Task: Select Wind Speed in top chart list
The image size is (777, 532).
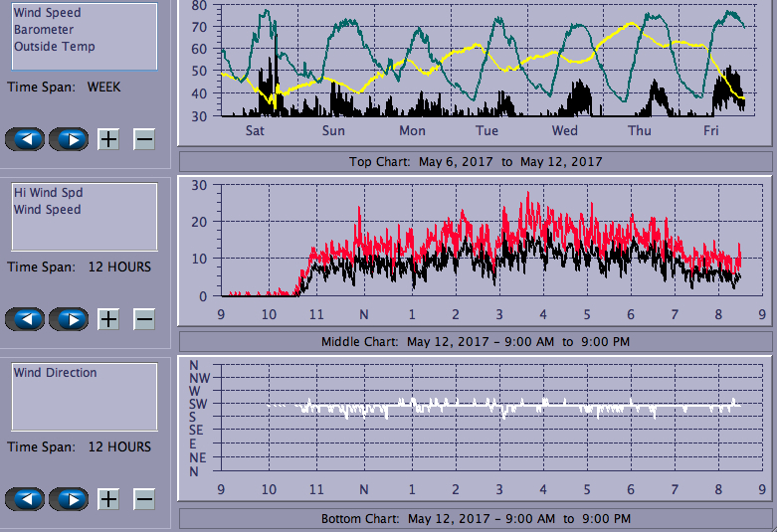Action: tap(47, 13)
